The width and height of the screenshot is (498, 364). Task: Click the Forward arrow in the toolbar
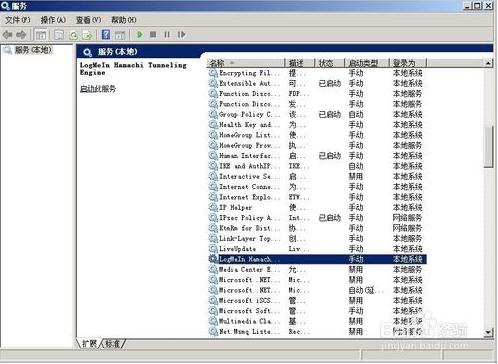21,35
